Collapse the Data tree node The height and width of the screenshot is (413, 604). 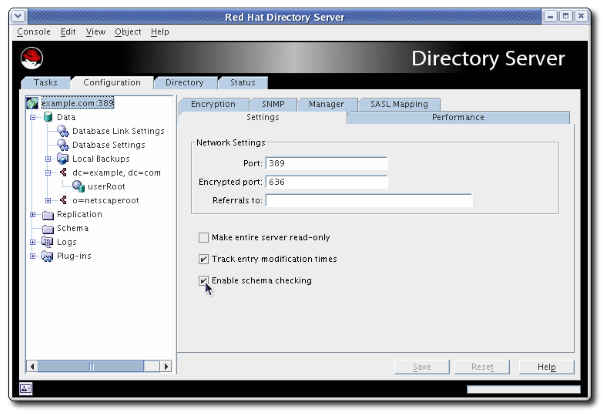[x=33, y=117]
